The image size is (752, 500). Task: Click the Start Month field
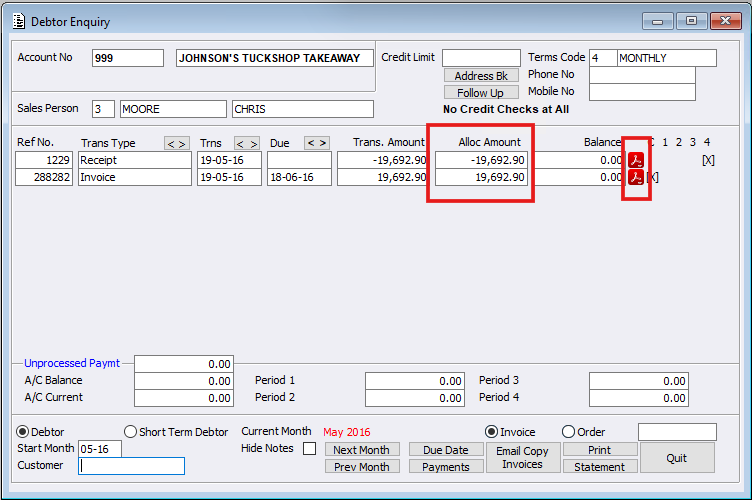click(x=100, y=449)
